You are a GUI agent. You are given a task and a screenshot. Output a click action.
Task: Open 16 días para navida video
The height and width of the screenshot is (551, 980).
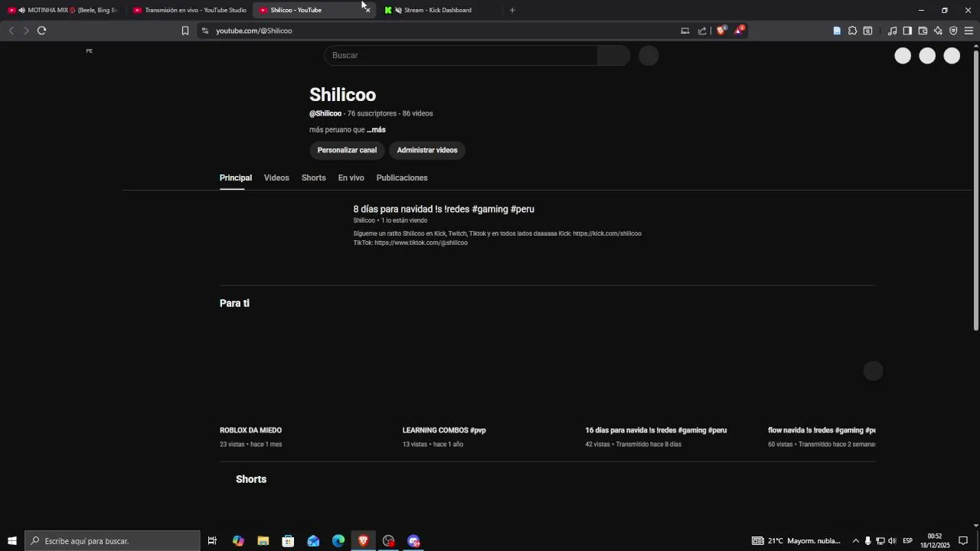pyautogui.click(x=656, y=430)
